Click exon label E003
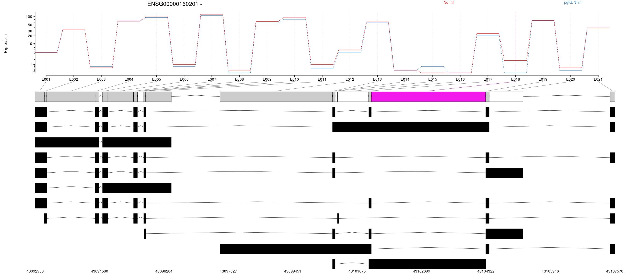The height and width of the screenshot is (276, 644). click(x=101, y=79)
